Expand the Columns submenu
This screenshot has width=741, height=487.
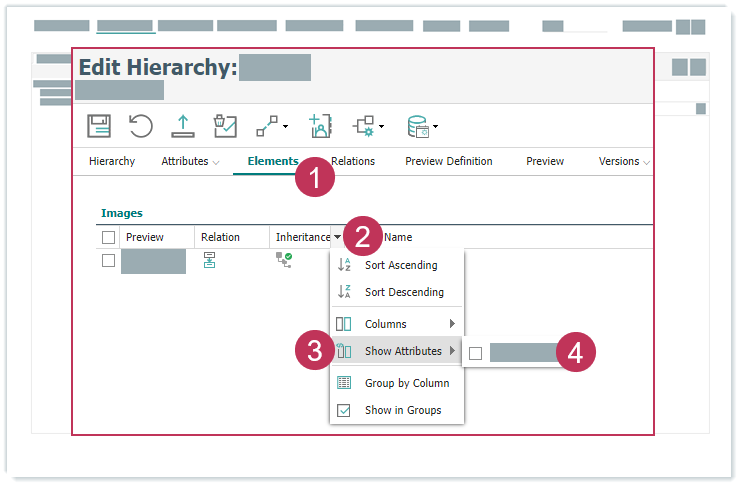point(397,324)
